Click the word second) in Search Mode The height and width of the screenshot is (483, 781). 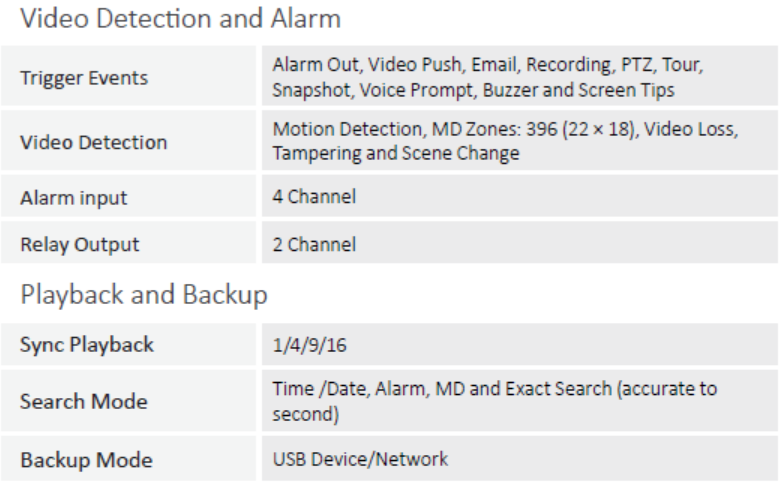coord(306,414)
